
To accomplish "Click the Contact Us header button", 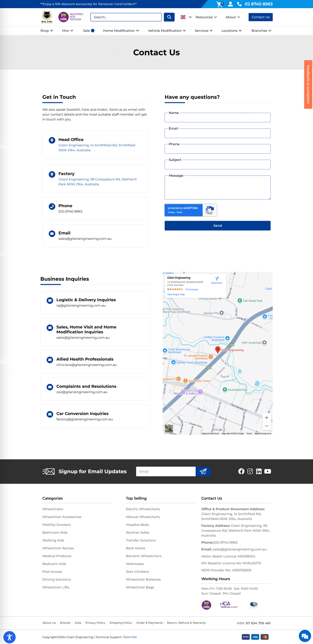I will [260, 17].
